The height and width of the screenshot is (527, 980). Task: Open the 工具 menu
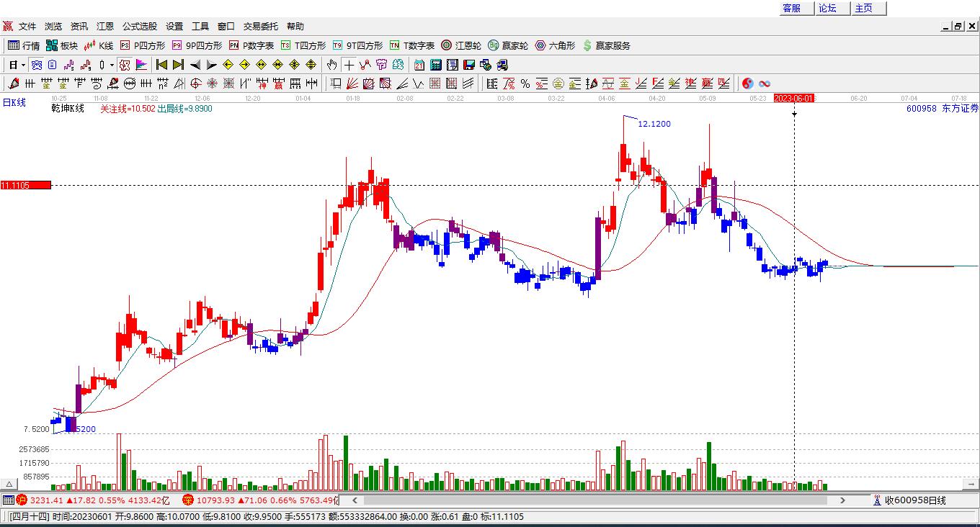pyautogui.click(x=200, y=27)
